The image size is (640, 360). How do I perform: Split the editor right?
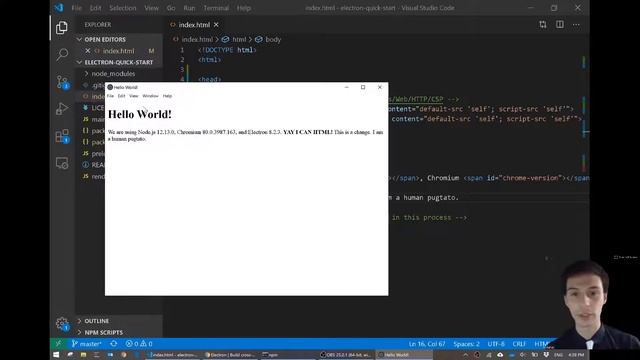coord(560,24)
